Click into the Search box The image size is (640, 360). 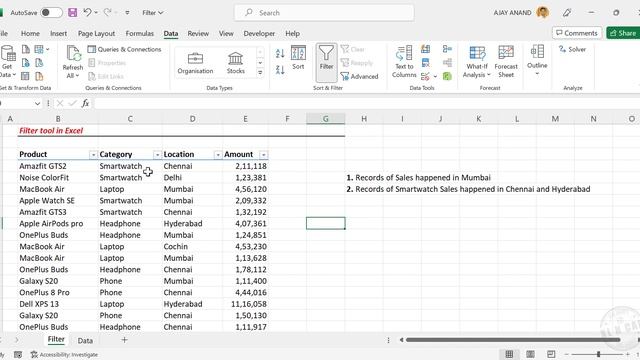pyautogui.click(x=324, y=13)
